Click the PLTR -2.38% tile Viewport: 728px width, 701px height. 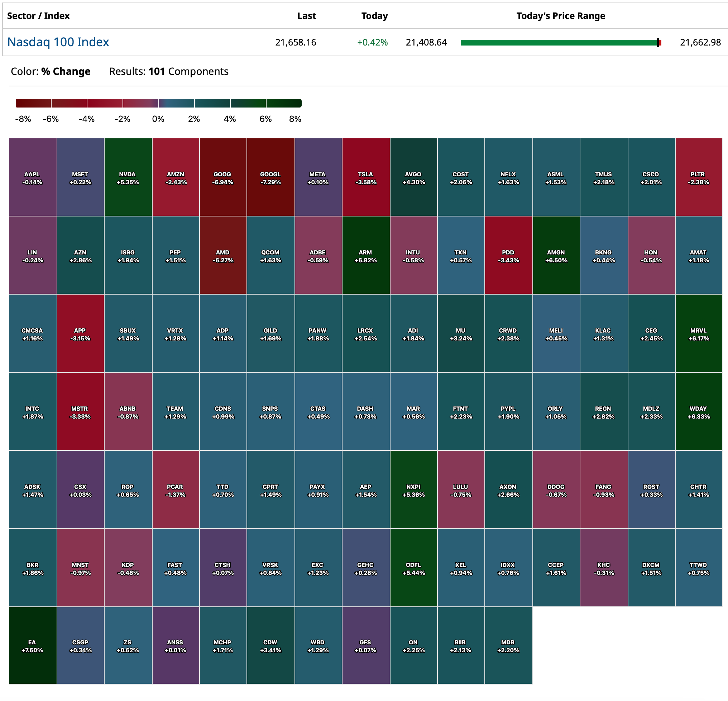[x=698, y=177]
